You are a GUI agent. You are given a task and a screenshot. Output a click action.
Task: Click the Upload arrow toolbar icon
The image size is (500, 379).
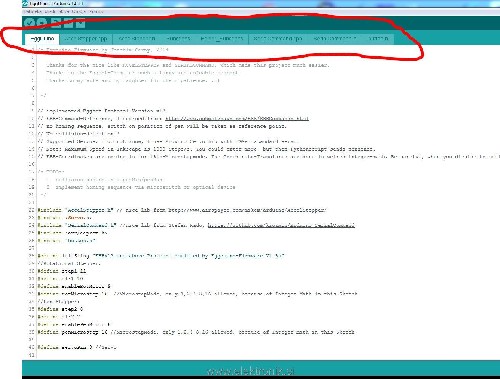pyautogui.click(x=42, y=23)
